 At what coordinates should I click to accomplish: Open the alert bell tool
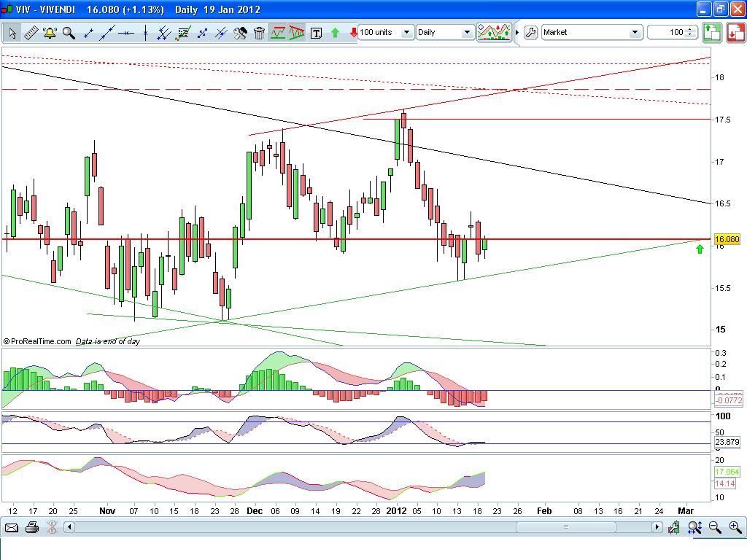(x=50, y=33)
